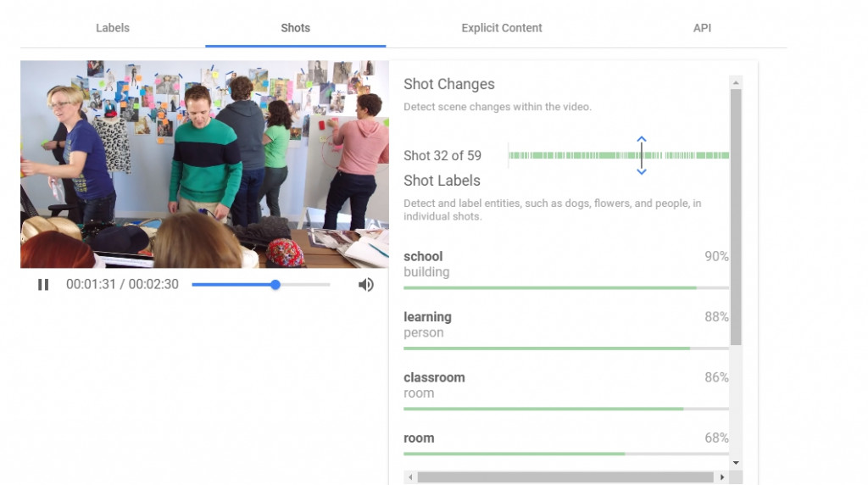
Task: Click the 'learning' shot label
Action: [427, 316]
